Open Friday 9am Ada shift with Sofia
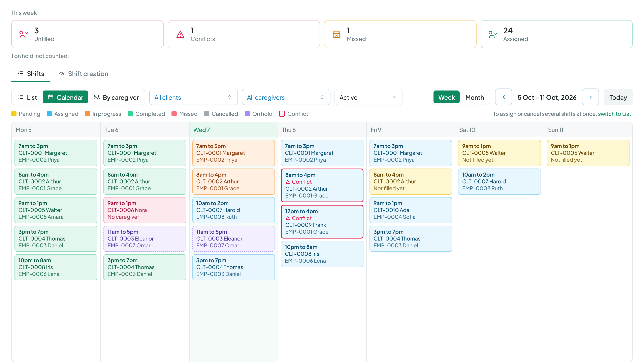 click(411, 210)
